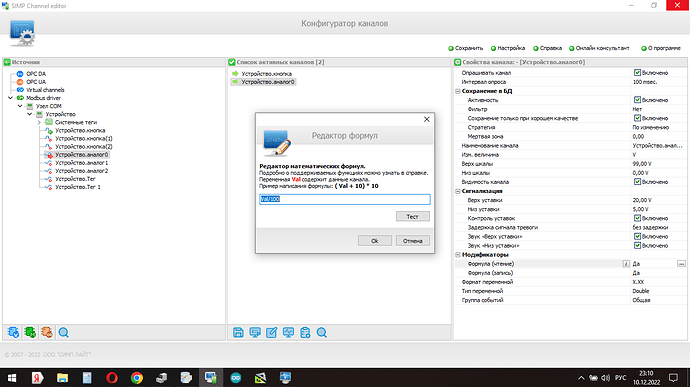
Task: Open the Справка menu item
Action: pos(547,48)
